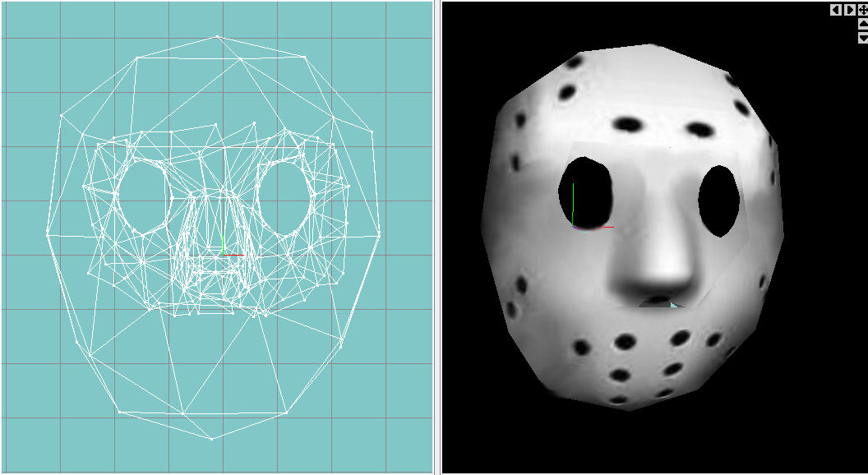Click the left eye hole on rendered mask
Viewport: 868px width, 475px height.
[x=585, y=196]
